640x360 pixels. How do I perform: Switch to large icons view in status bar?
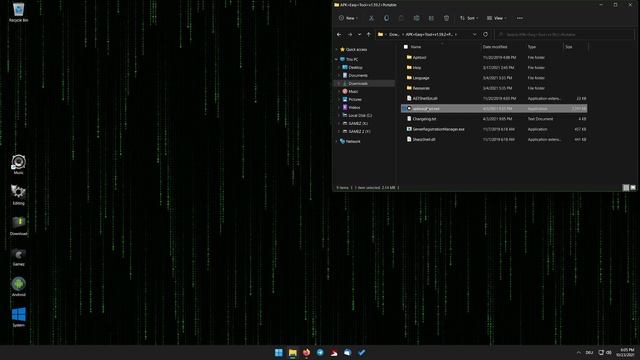tap(633, 188)
